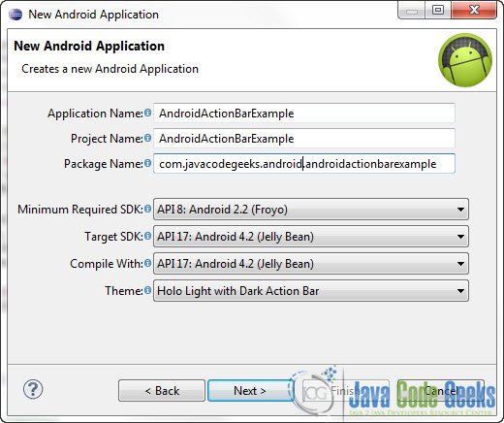Click the Finish button

pyautogui.click(x=345, y=391)
